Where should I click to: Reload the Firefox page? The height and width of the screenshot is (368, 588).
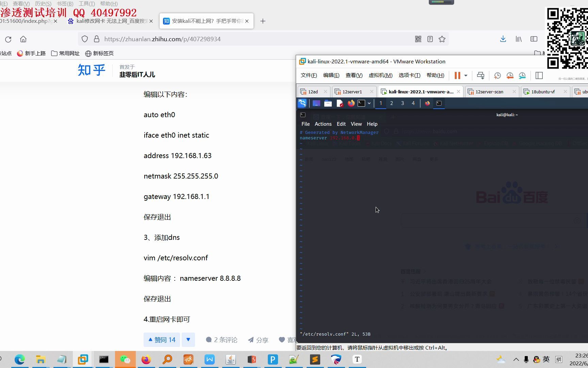coord(8,39)
